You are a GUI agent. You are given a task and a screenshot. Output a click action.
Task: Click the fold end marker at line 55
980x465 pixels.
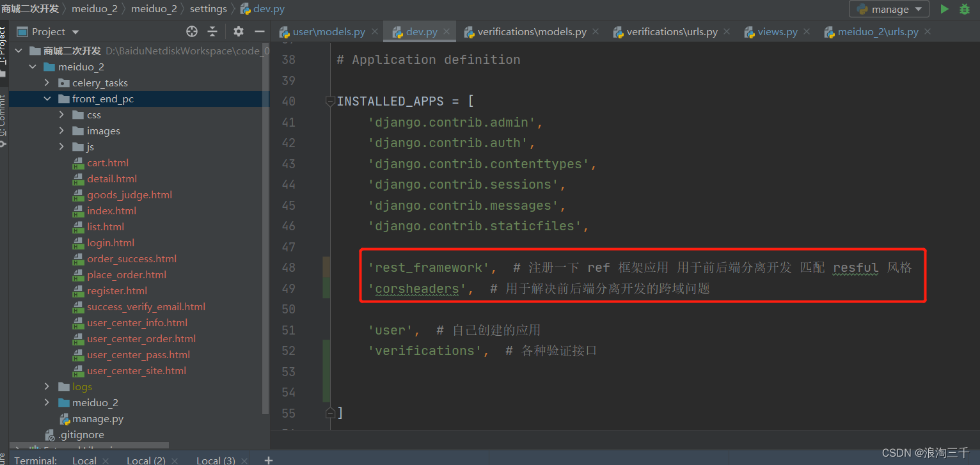point(330,413)
